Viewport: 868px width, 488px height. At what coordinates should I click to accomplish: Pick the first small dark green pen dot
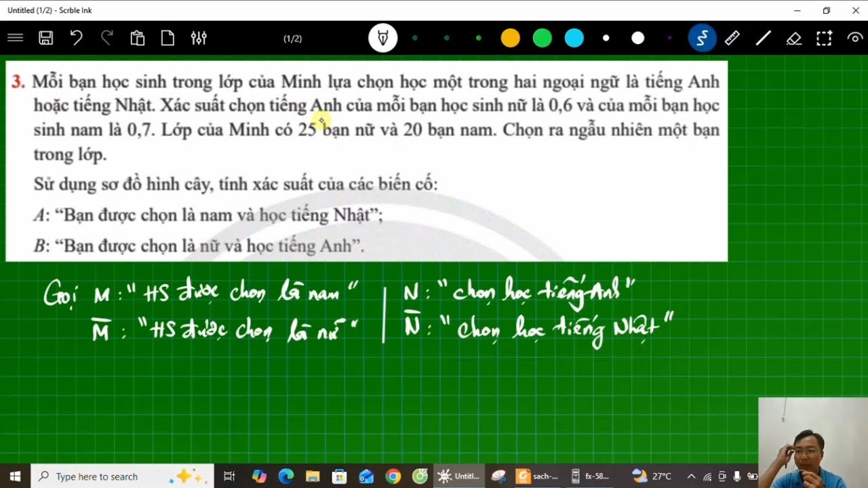[x=415, y=38]
